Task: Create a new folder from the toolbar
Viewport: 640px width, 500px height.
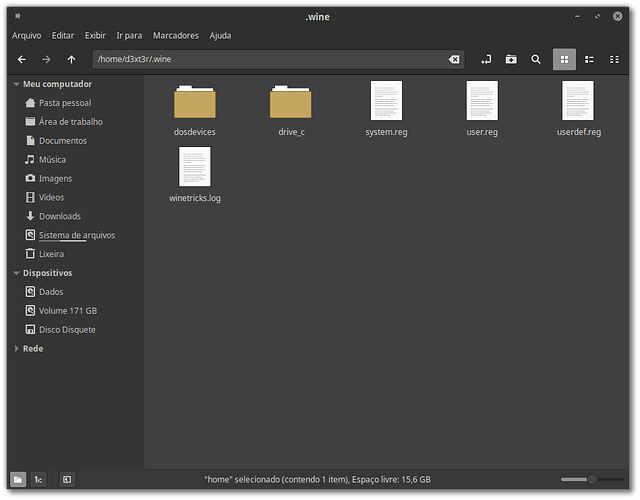Action: tap(511, 60)
